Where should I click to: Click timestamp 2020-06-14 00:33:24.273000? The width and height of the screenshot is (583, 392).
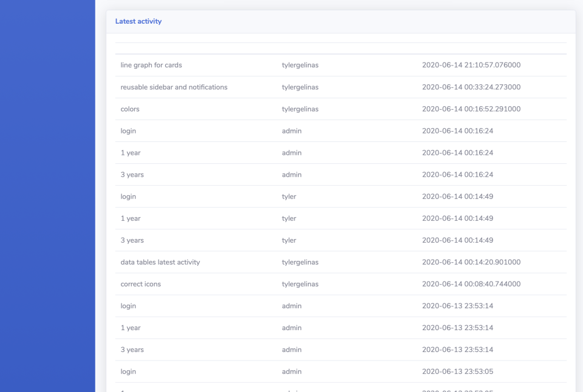tap(471, 87)
